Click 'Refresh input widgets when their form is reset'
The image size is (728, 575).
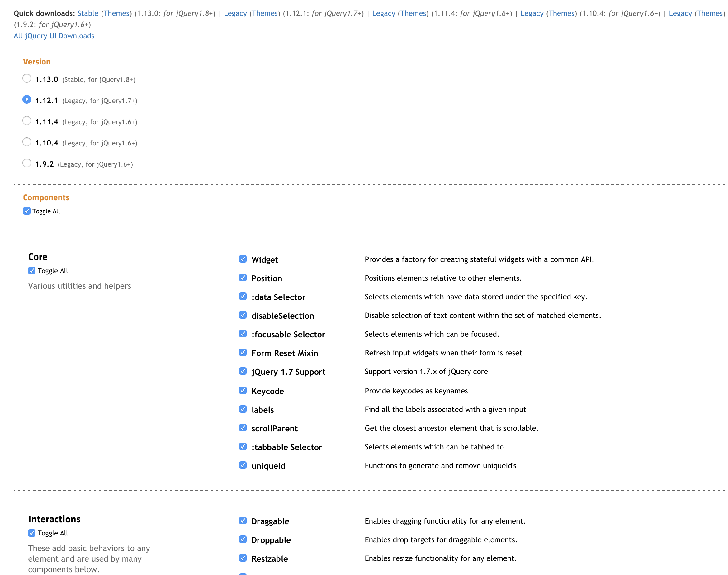[x=443, y=353]
